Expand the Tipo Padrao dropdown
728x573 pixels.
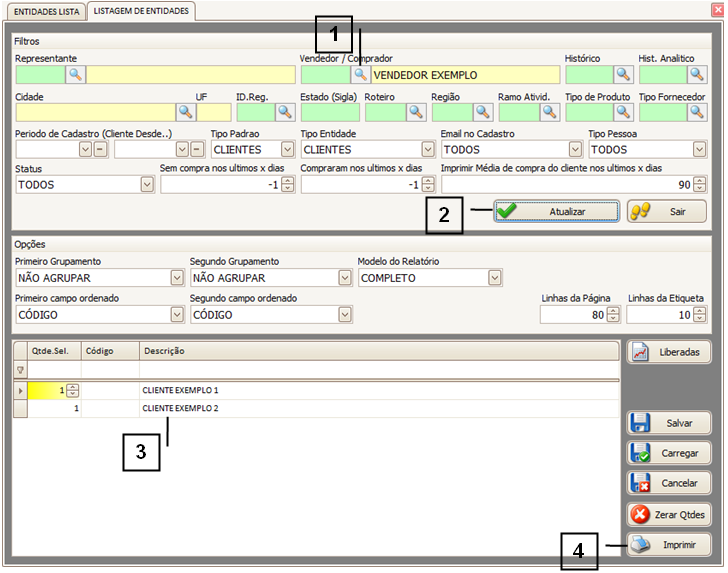coord(287,149)
